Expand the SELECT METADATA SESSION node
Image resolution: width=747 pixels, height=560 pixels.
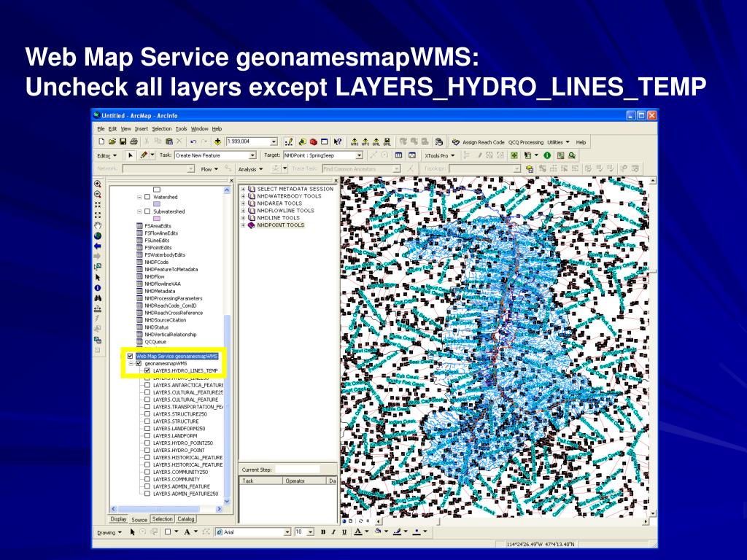click(243, 189)
